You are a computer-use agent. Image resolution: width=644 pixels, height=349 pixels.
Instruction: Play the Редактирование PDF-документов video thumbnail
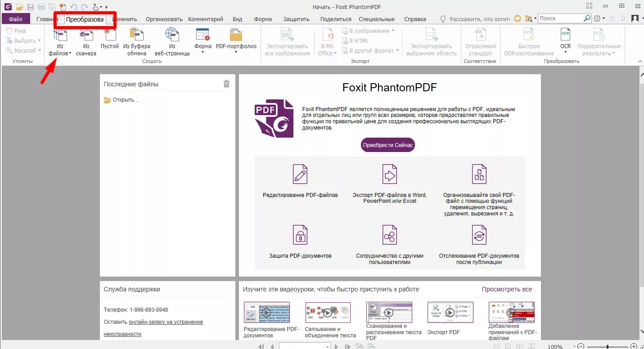(x=266, y=312)
